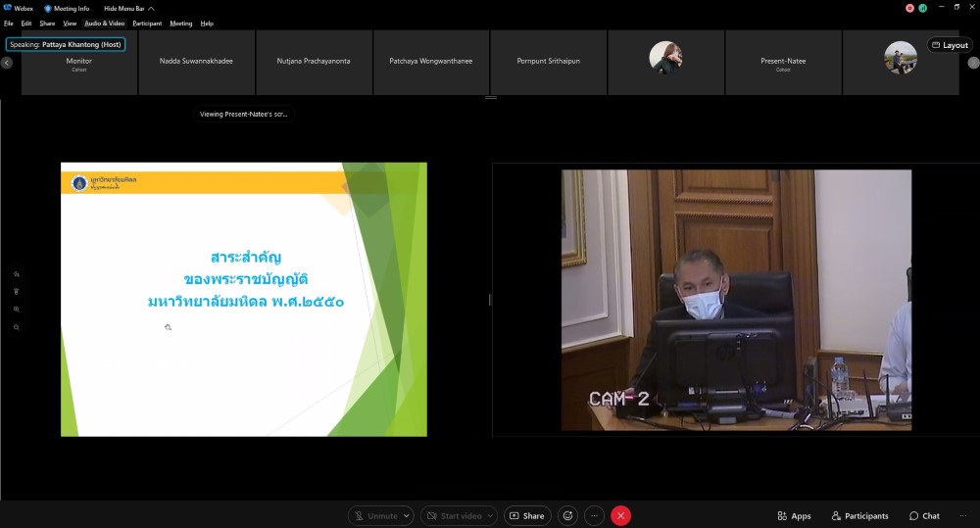Click the zoom in icon beside the shared slide
This screenshot has height=528, width=980.
[x=17, y=310]
